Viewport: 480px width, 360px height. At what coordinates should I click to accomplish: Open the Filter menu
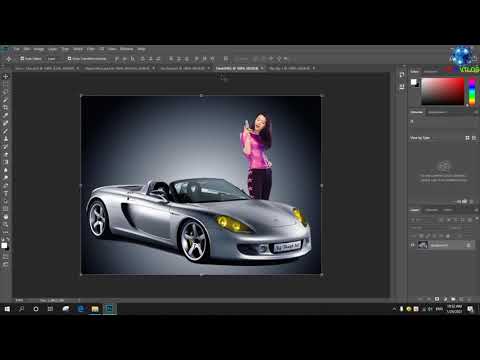click(91, 49)
